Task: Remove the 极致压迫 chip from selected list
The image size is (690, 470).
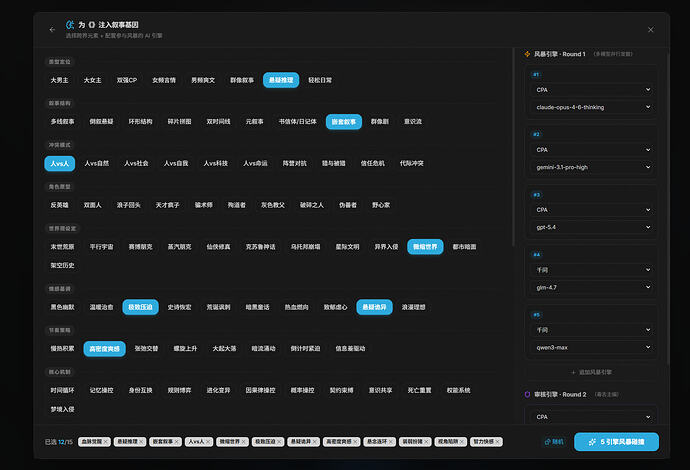Action: (x=279, y=442)
